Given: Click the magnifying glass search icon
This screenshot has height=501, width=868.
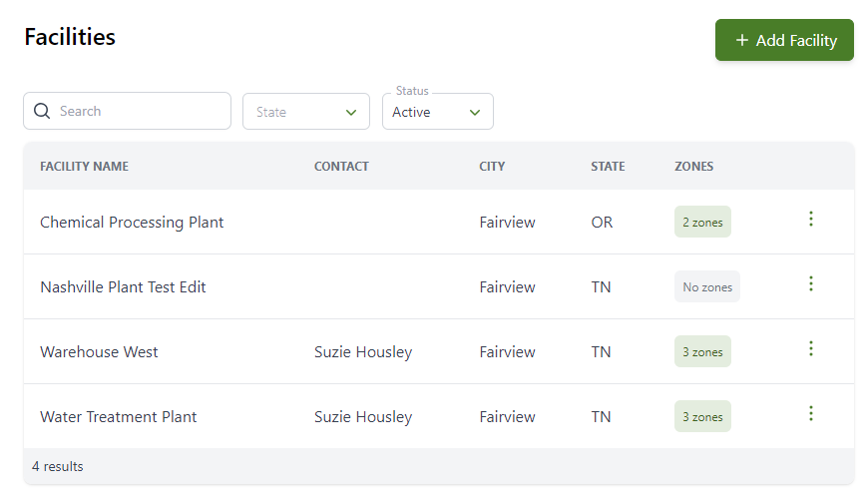Looking at the screenshot, I should 42,111.
